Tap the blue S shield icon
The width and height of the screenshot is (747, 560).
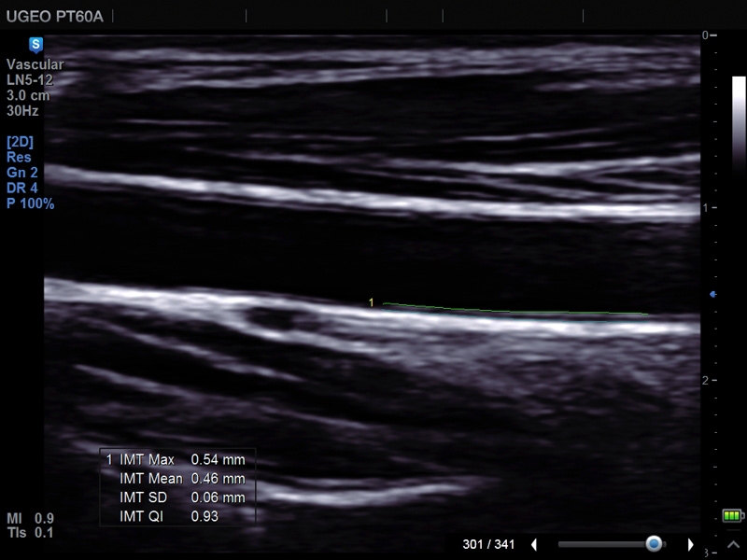pyautogui.click(x=35, y=45)
